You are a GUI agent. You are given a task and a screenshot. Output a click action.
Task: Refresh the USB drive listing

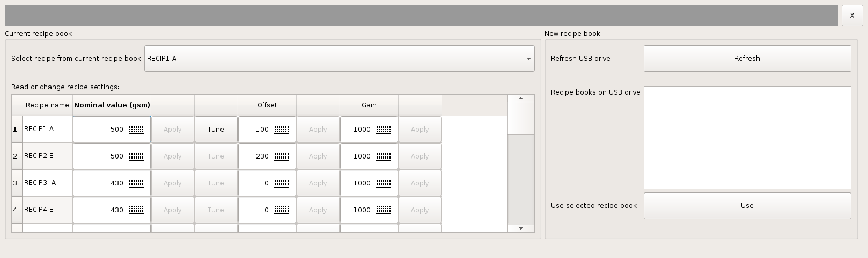pyautogui.click(x=747, y=59)
